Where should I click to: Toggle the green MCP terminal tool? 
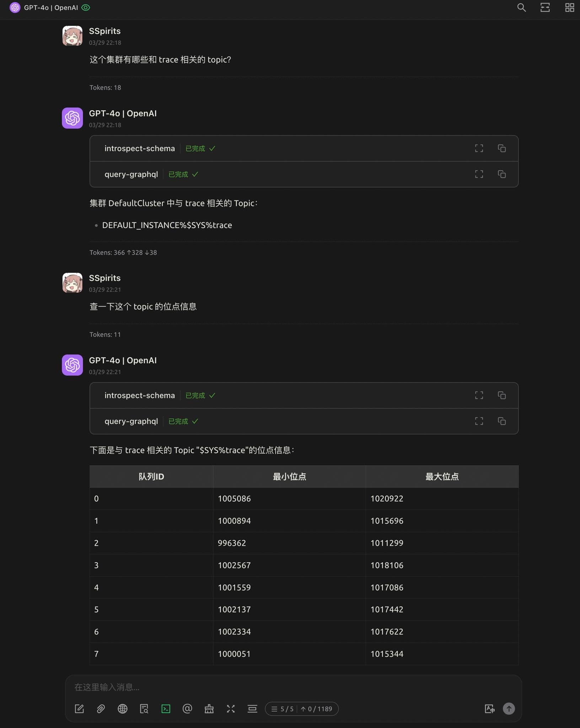pos(166,709)
